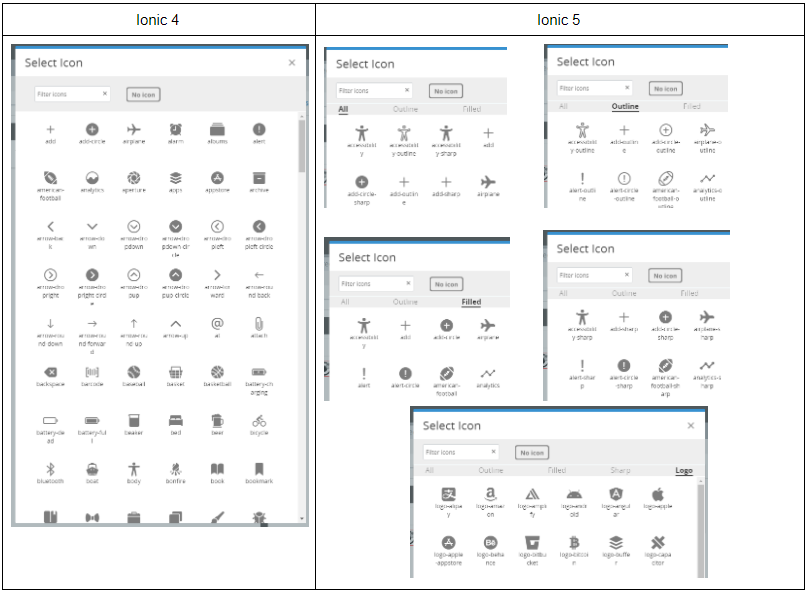This screenshot has width=807, height=592.
Task: Pick the aperture icon in Ionic 4 dialog
Action: 134,178
